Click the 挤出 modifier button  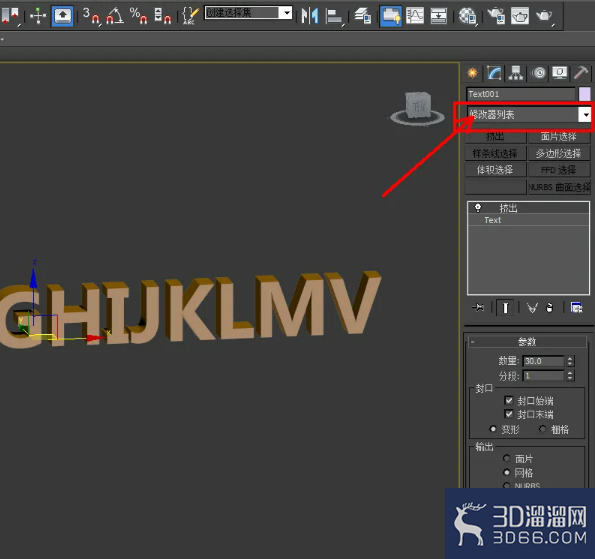pyautogui.click(x=496, y=136)
